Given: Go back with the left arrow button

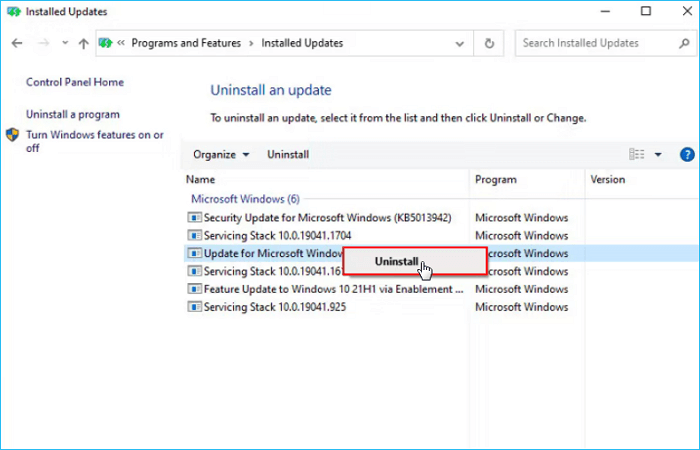Looking at the screenshot, I should coord(17,43).
